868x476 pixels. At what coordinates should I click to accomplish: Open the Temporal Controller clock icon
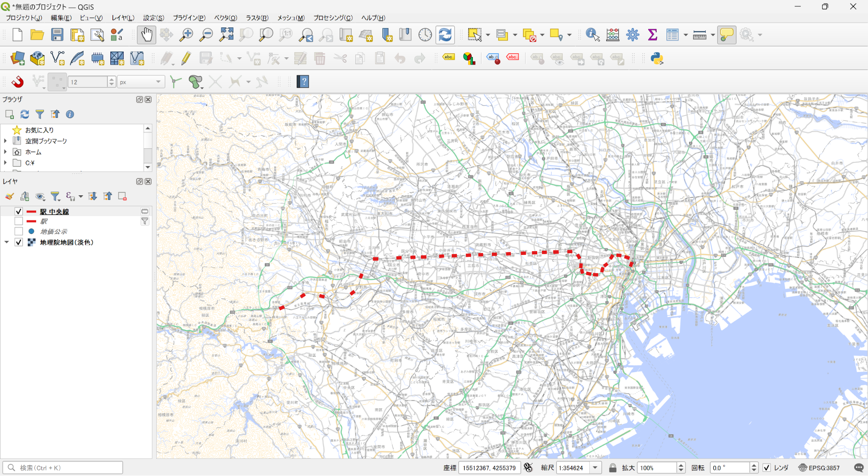[x=425, y=35]
